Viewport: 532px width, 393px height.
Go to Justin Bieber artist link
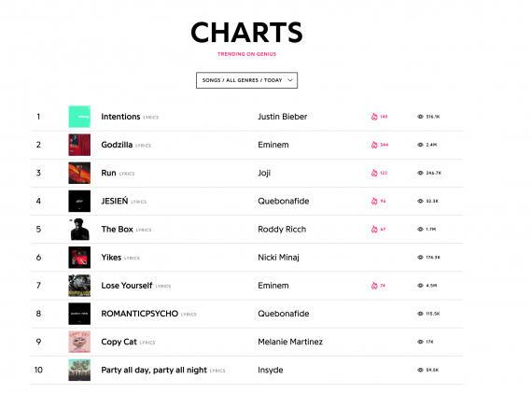(x=282, y=117)
